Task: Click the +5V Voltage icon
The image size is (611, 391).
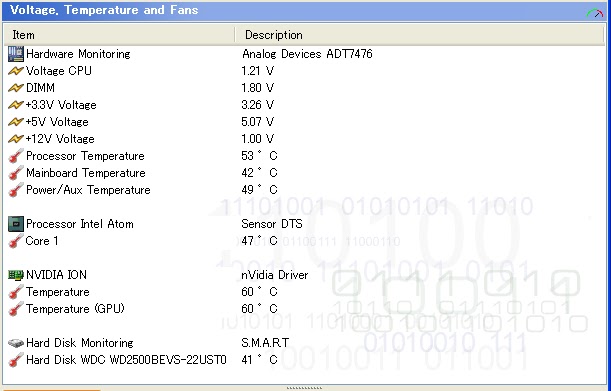Action: [16, 122]
